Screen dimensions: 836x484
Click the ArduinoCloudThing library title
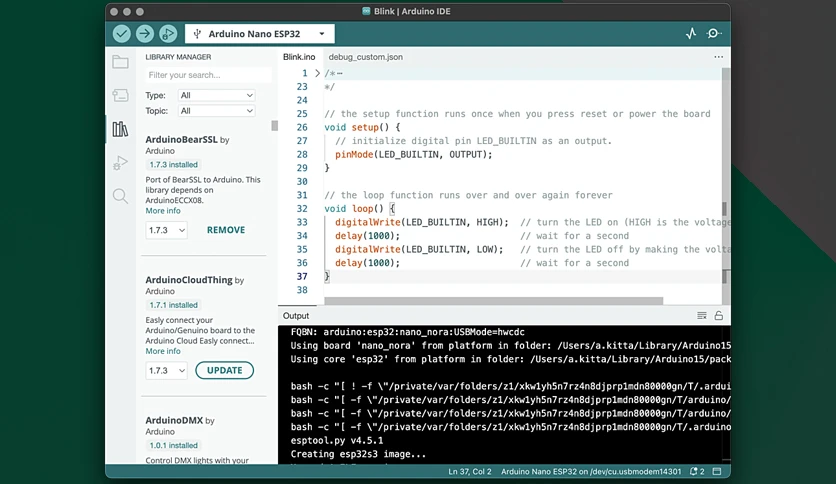[189, 280]
